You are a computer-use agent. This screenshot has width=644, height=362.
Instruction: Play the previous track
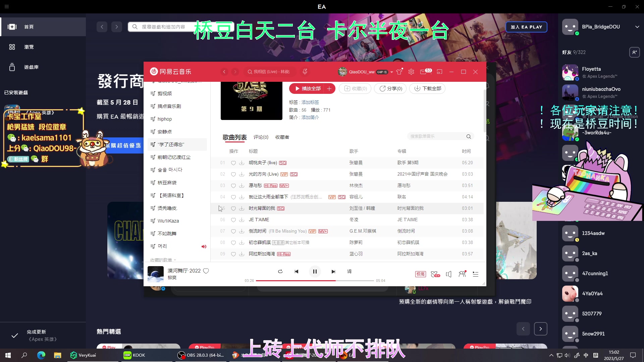tap(297, 271)
